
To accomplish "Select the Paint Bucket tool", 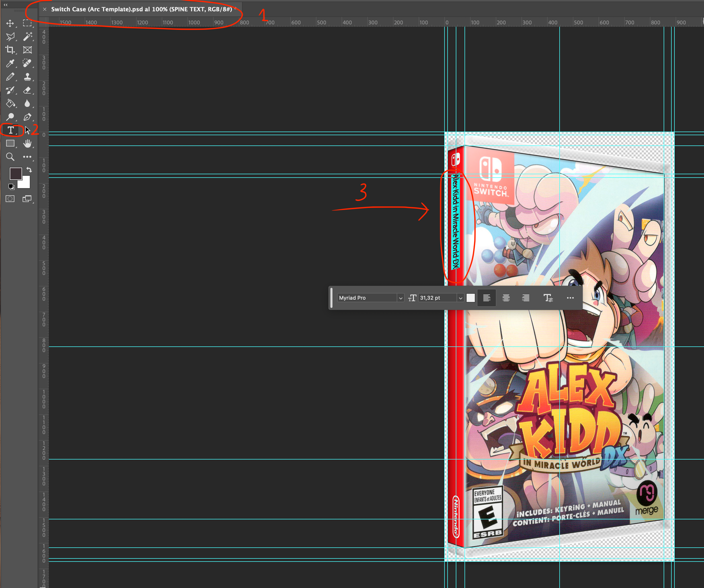I will click(10, 104).
